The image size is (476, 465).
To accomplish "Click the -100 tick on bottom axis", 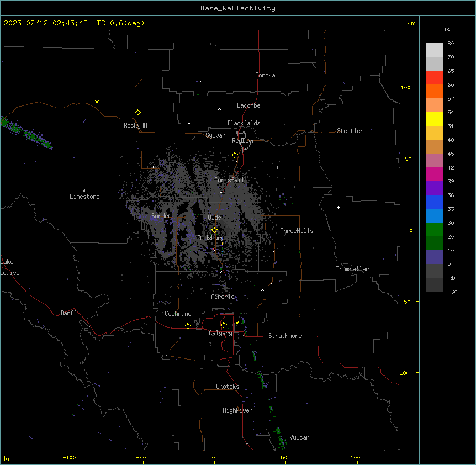I will pyautogui.click(x=69, y=457).
